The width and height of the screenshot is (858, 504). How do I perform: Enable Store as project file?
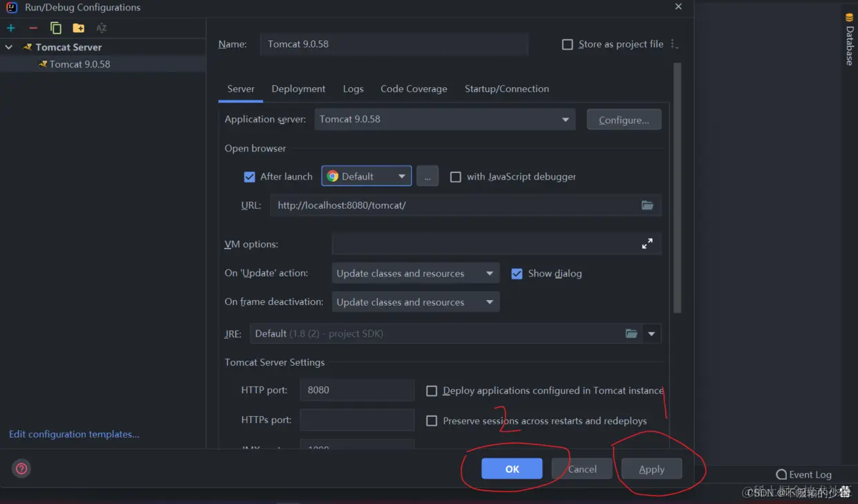[x=567, y=44]
